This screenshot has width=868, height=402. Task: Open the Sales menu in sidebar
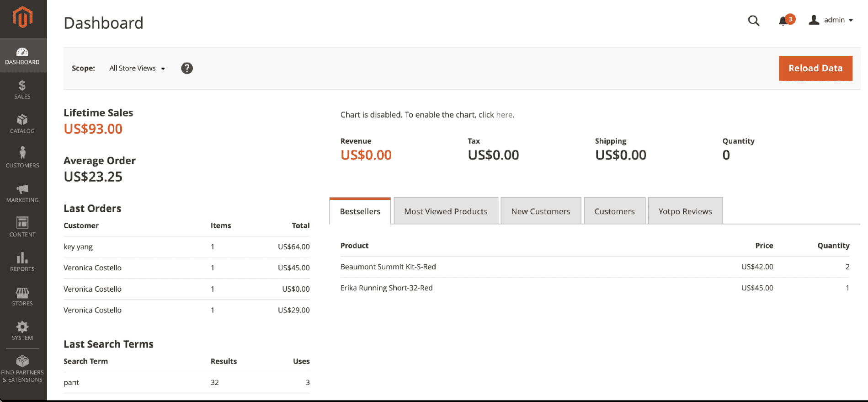(22, 90)
